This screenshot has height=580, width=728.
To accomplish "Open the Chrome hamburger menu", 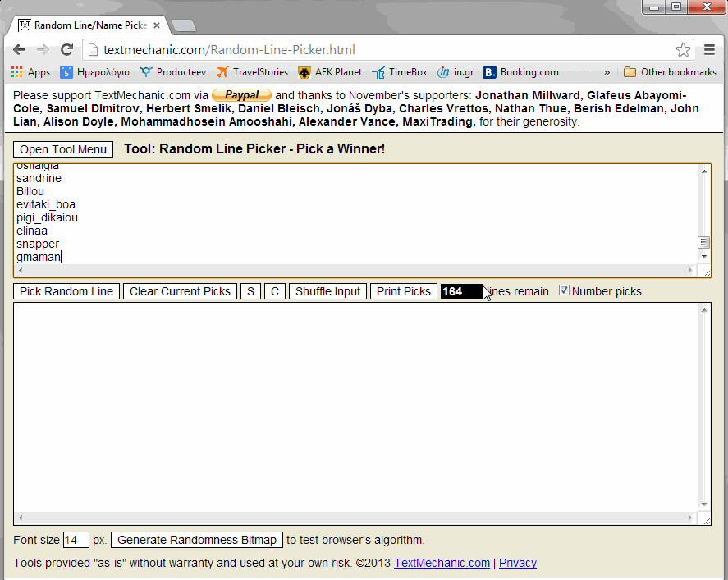I will tap(710, 49).
